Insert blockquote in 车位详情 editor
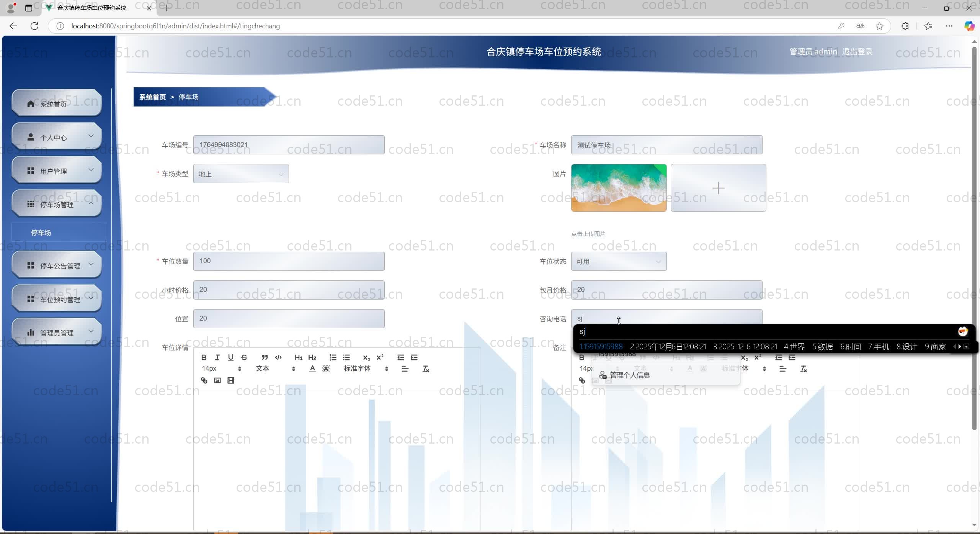Viewport: 980px width, 534px height. tap(265, 357)
